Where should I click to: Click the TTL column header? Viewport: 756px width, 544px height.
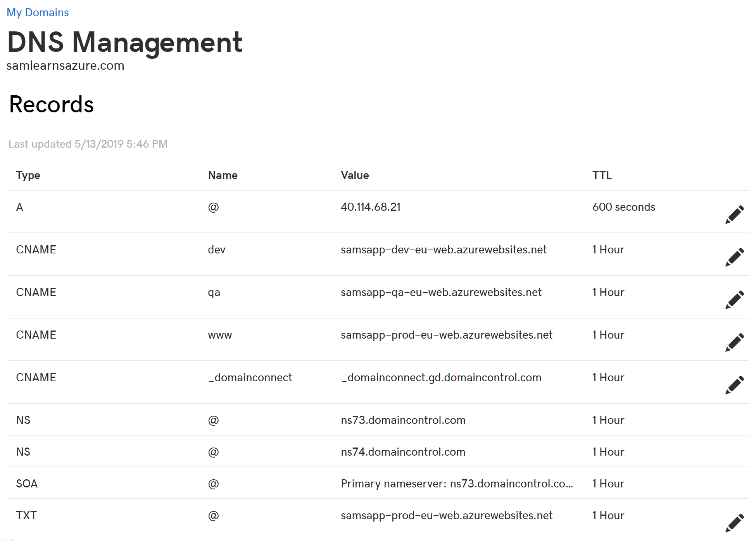(602, 175)
